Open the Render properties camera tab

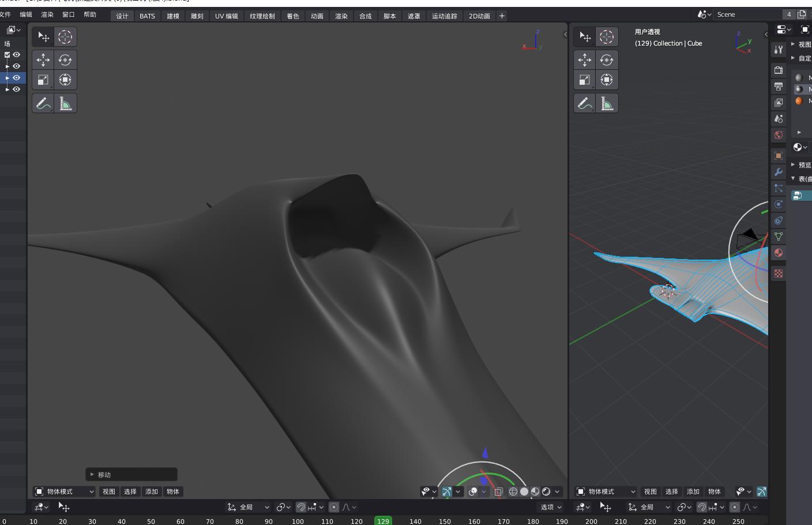coord(779,70)
